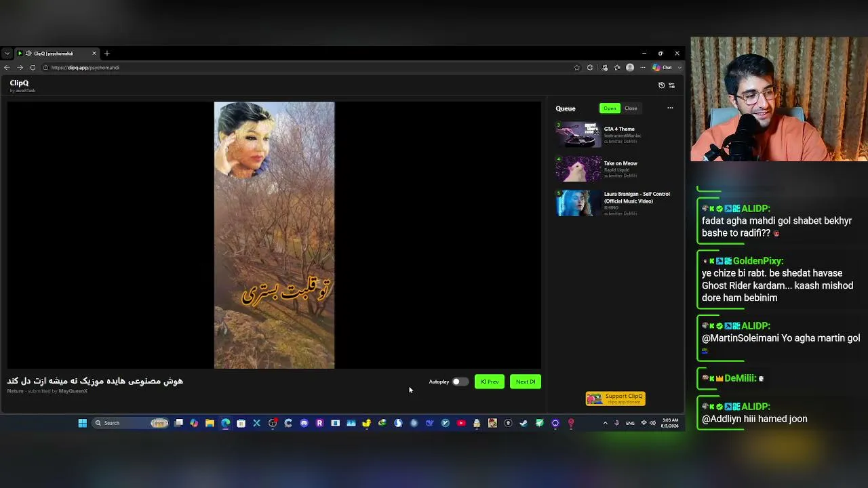Toggle the Autoplay switch
The width and height of the screenshot is (868, 488).
tap(460, 382)
